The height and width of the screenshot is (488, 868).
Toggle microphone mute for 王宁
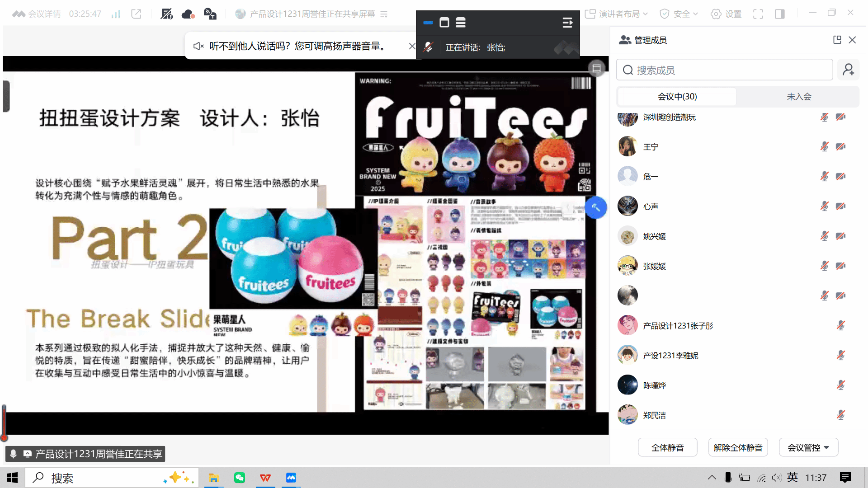pos(824,146)
